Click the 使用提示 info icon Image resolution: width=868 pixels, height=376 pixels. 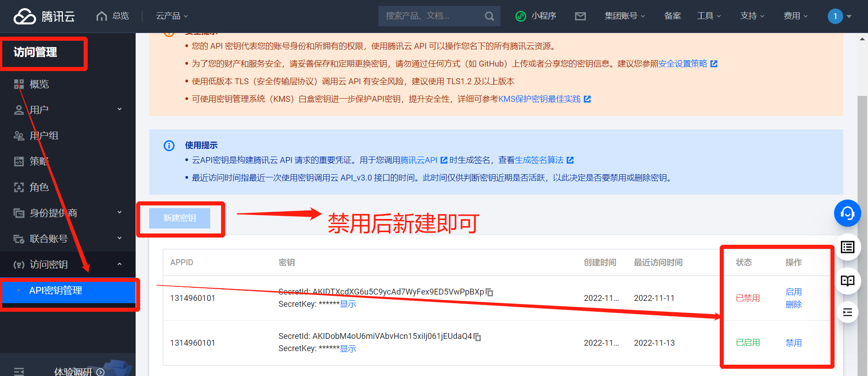169,146
